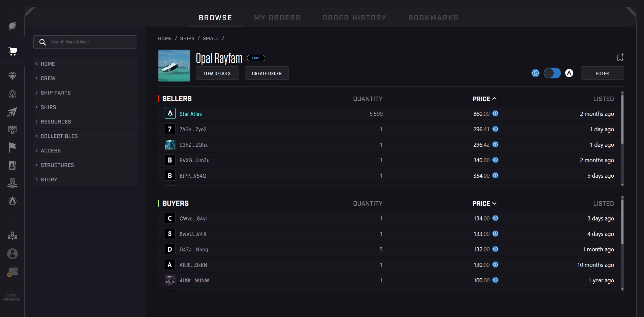Select the flag icon in the sidebar

pyautogui.click(x=12, y=147)
